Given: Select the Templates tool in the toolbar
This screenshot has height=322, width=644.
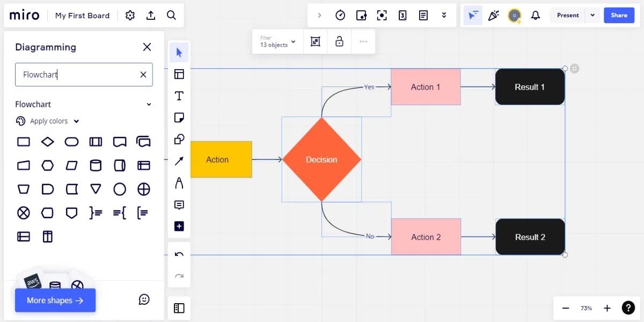Looking at the screenshot, I should 179,74.
